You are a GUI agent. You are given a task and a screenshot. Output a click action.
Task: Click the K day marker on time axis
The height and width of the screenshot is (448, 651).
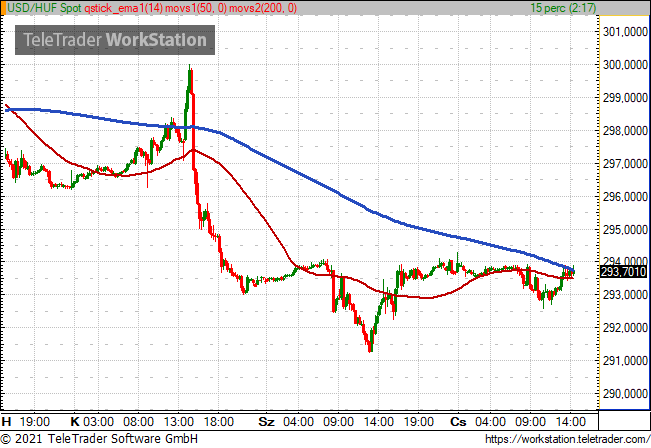(x=75, y=422)
